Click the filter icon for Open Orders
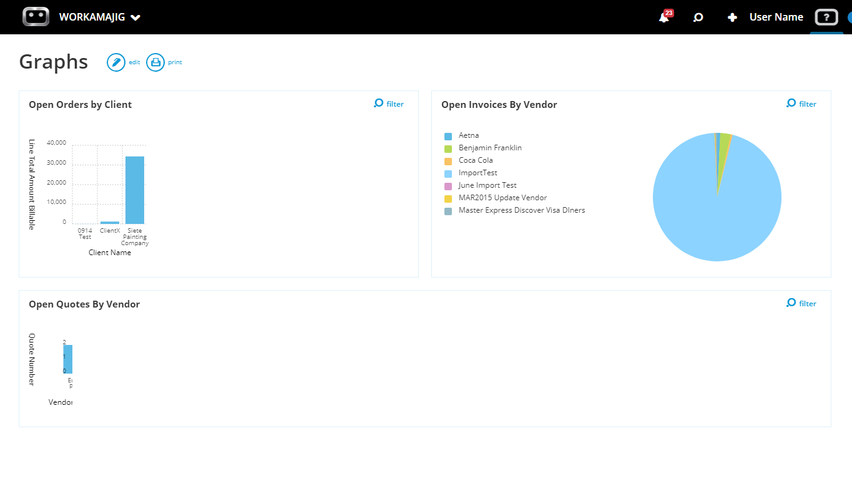 tap(378, 104)
